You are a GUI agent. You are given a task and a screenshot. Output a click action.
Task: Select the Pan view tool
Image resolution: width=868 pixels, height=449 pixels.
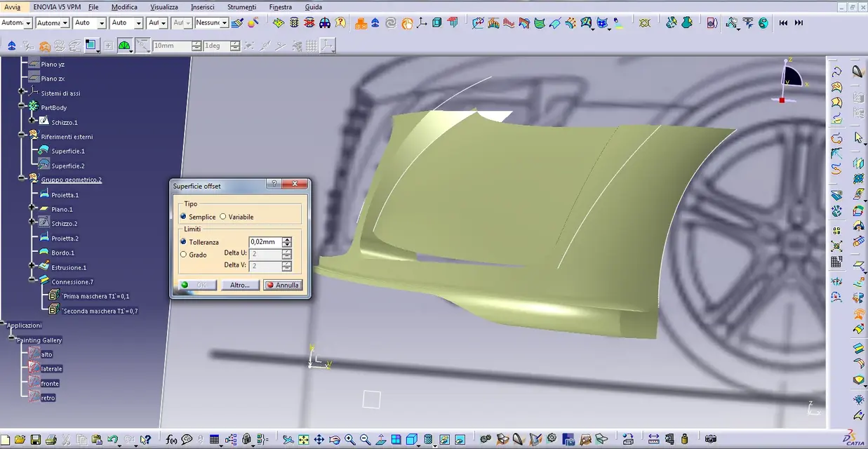click(319, 440)
